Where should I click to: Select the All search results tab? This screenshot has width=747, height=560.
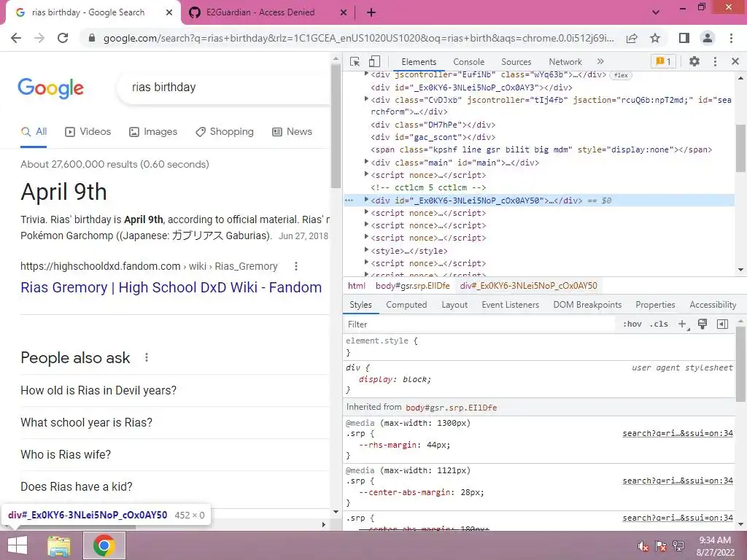[x=34, y=132]
